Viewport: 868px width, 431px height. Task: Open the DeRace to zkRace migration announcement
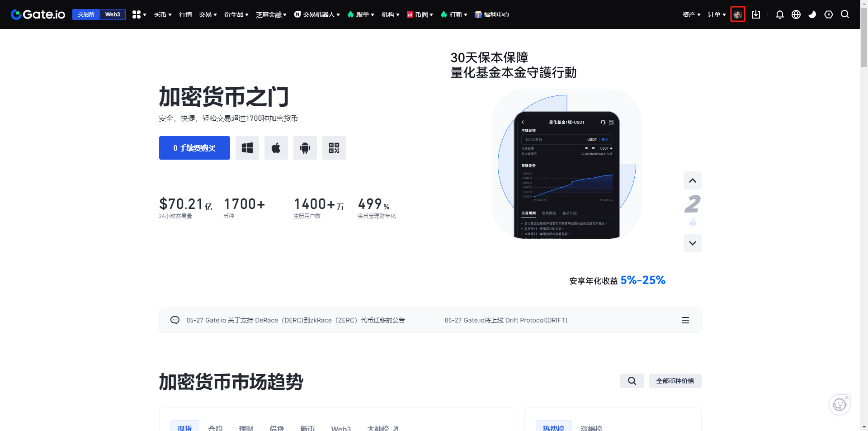pyautogui.click(x=296, y=320)
